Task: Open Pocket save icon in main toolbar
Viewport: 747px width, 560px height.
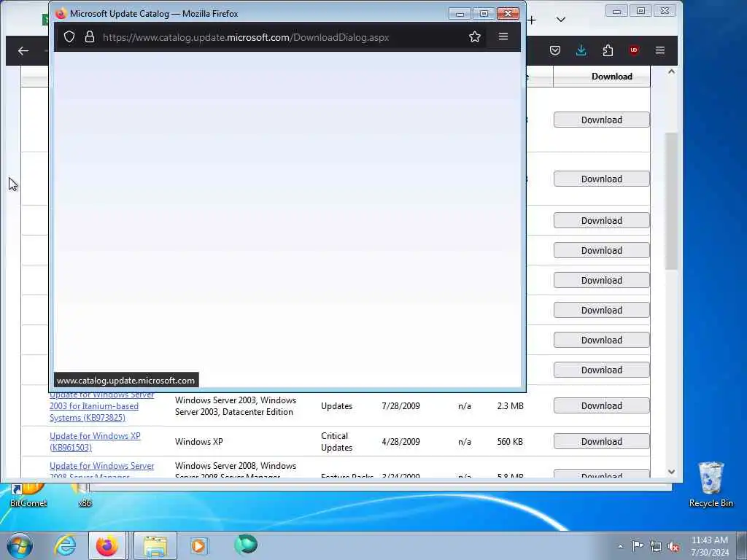Action: [x=555, y=50]
